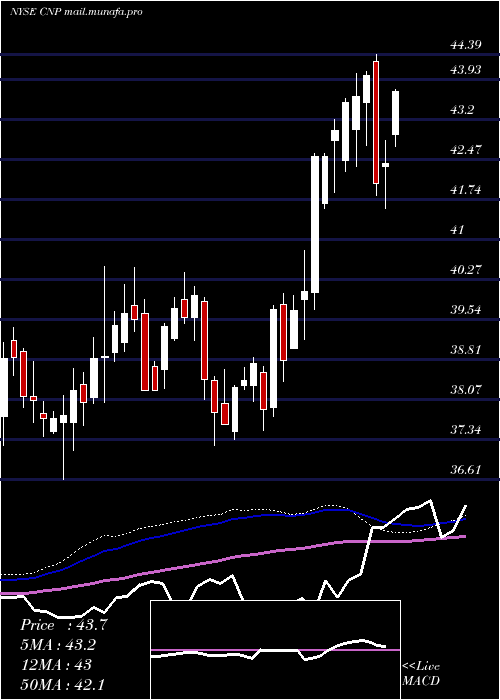Click the 41 price axis label
Image resolution: width=500 pixels, height=700 pixels.
click(458, 230)
